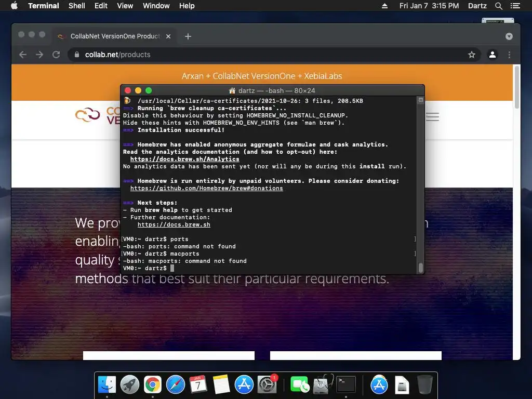Screen dimensions: 532x399
Task: Close the CollabNet VersionOne tab
Action: 168,36
